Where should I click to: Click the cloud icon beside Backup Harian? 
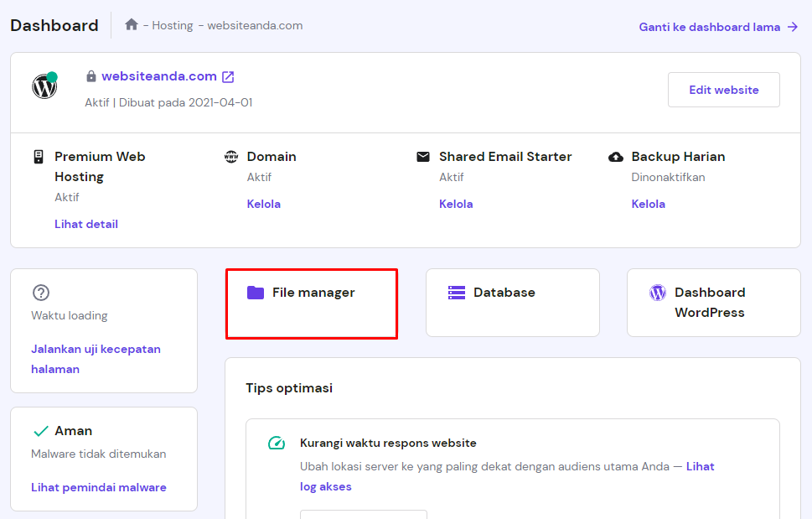point(616,156)
